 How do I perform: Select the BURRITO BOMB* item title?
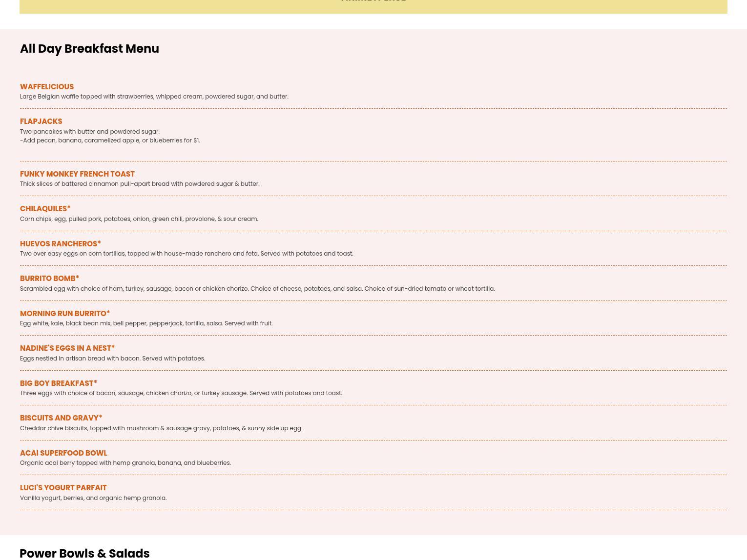click(49, 279)
